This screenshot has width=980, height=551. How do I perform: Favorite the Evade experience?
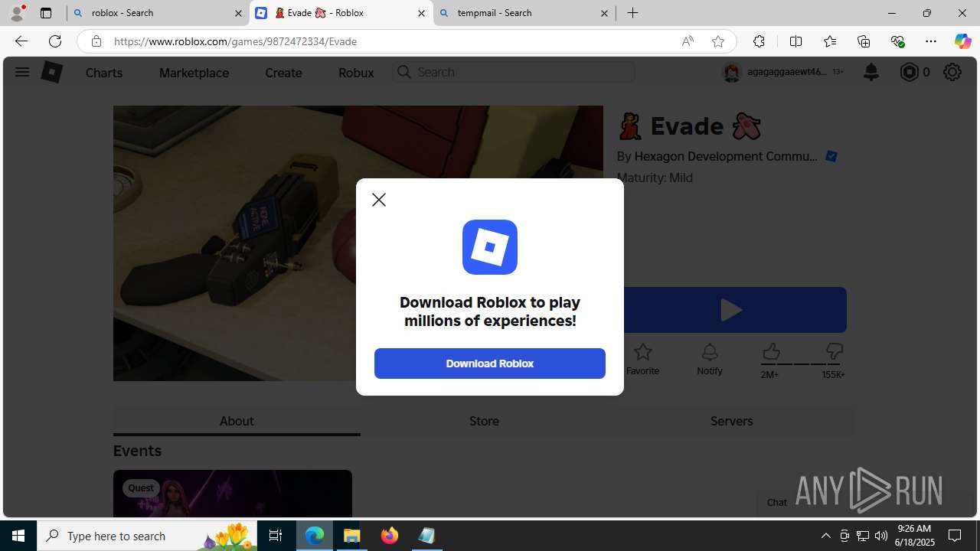pos(642,360)
